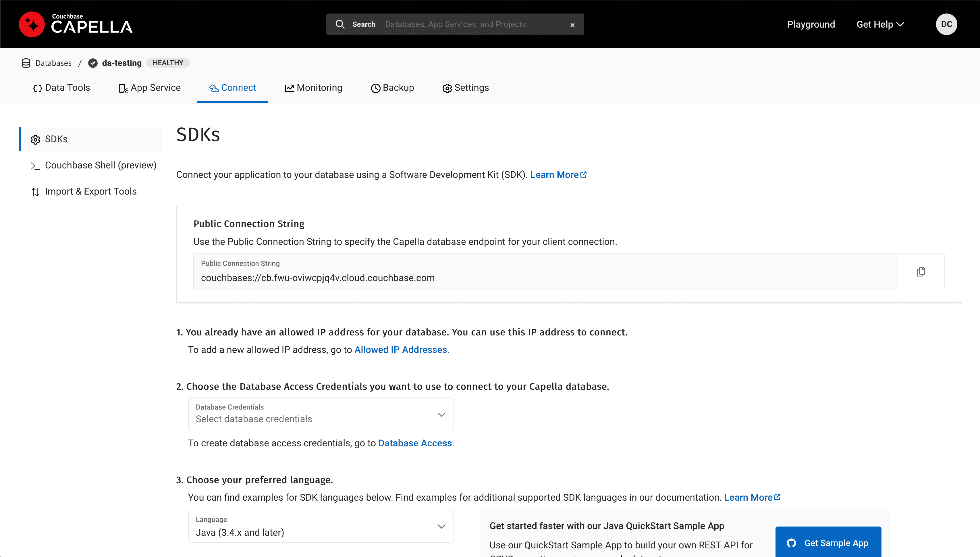980x557 pixels.
Task: Click the Data Tools curly braces icon
Action: point(37,88)
